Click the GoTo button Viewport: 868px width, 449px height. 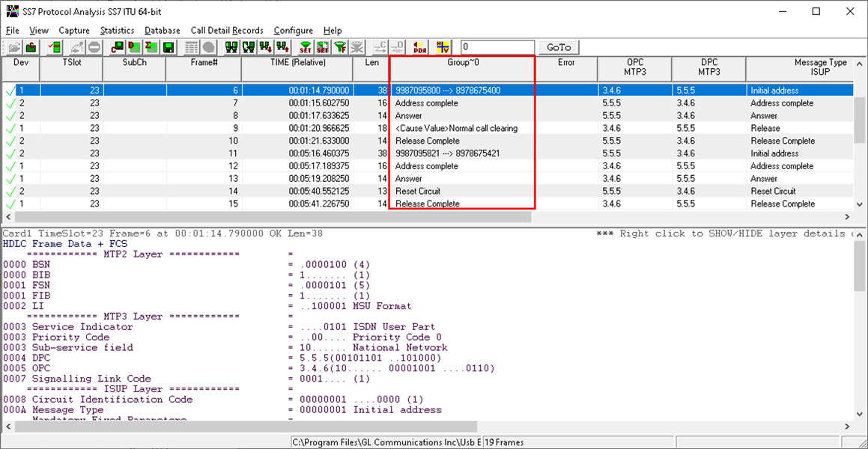559,48
